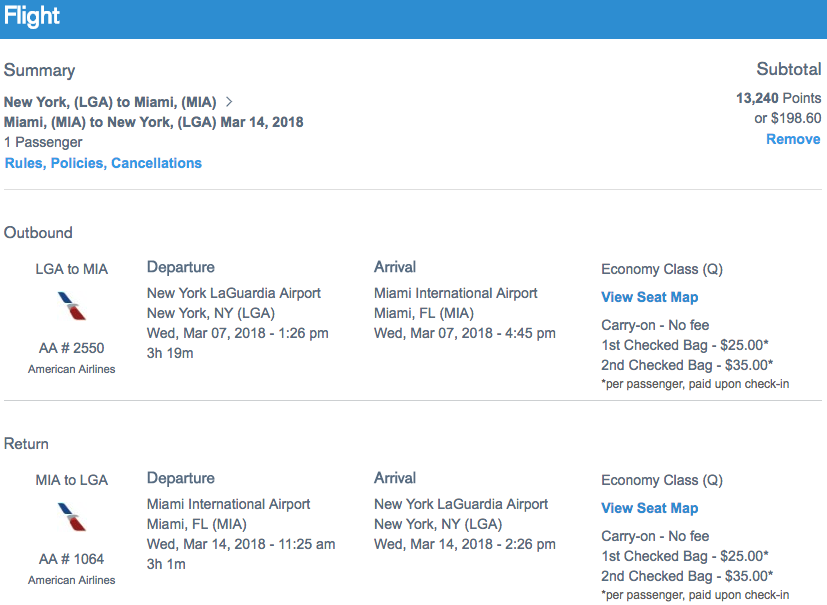Select the 13,240 Points subtotal amount
Screen dimensions: 827x605
point(778,98)
